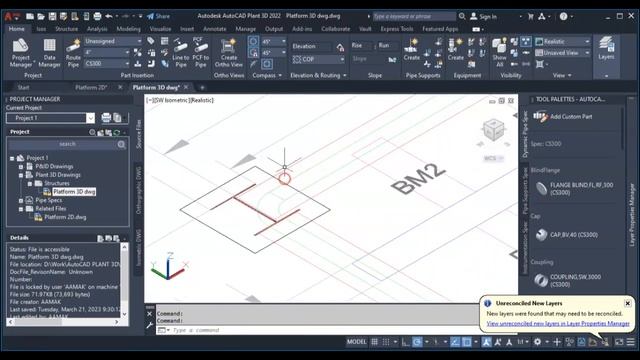The width and height of the screenshot is (640, 360).
Task: Open the Unassigned line number dropdown
Action: point(113,41)
